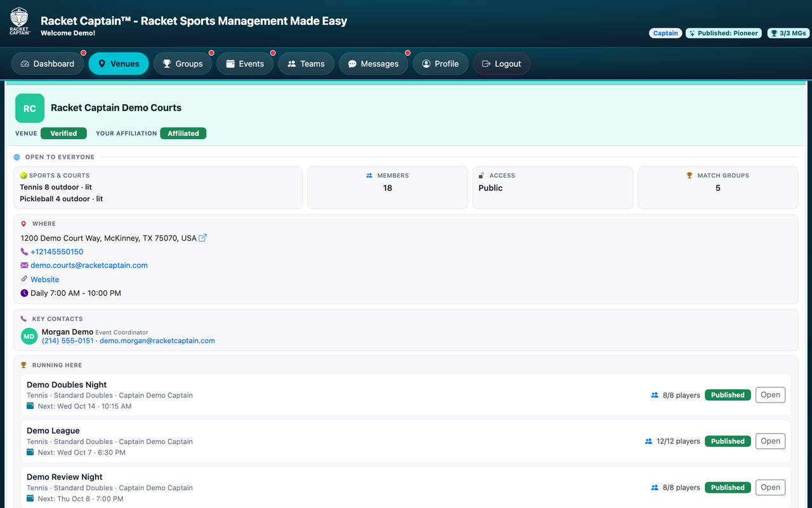The height and width of the screenshot is (508, 812).
Task: Click the chain link icon beside Website
Action: click(x=25, y=279)
